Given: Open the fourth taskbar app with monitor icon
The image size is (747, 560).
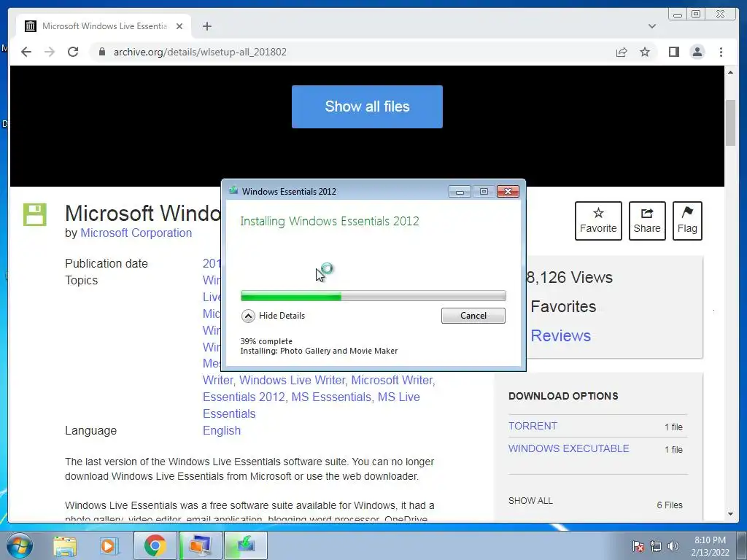Looking at the screenshot, I should [x=201, y=545].
